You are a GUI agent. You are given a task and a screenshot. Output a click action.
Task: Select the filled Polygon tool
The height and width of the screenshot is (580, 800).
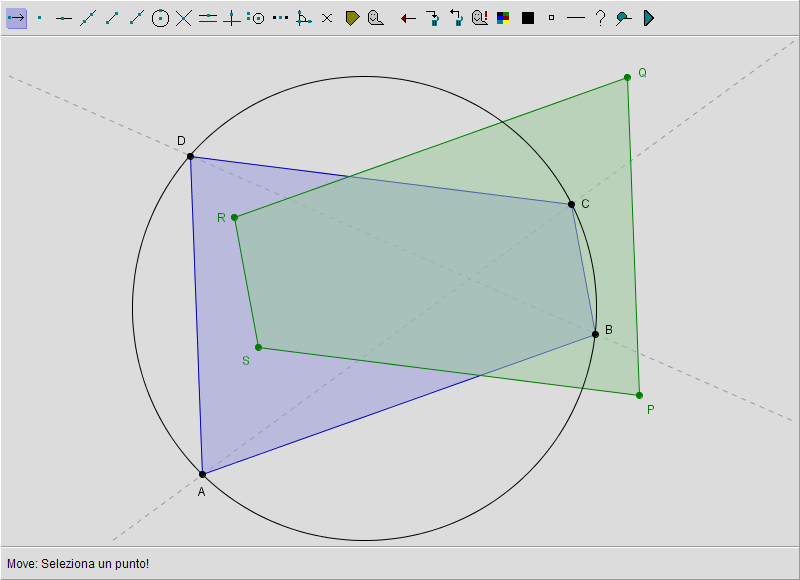(x=352, y=18)
